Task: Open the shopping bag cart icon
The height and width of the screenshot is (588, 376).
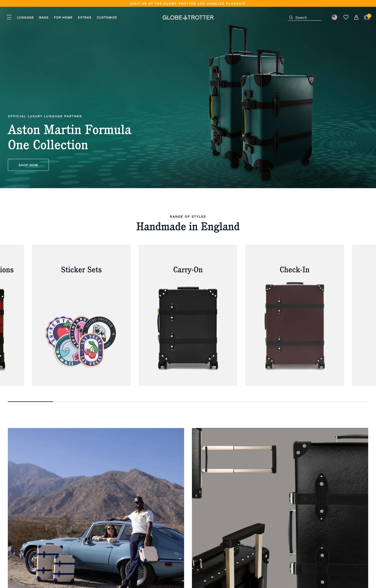Action: pyautogui.click(x=367, y=17)
